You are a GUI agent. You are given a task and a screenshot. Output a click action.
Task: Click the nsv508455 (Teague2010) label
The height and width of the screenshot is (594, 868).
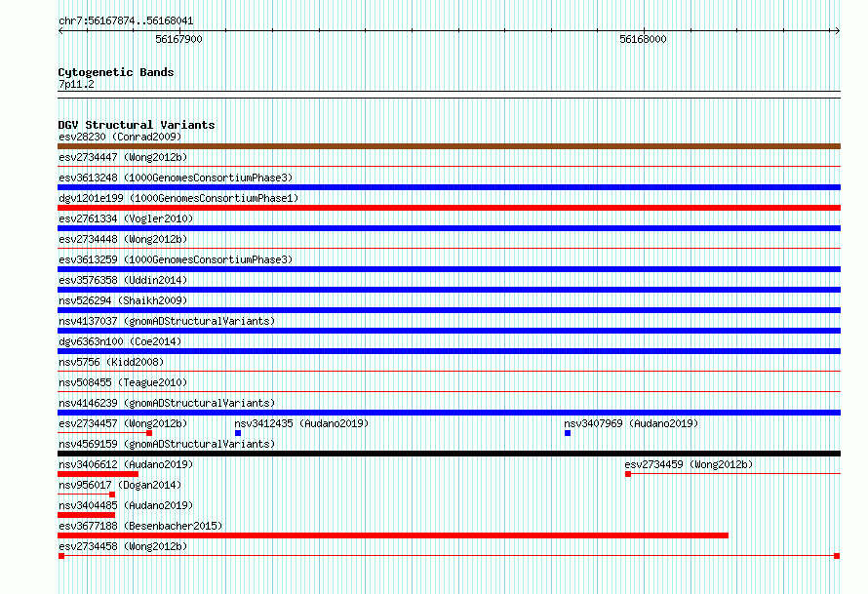coord(123,382)
